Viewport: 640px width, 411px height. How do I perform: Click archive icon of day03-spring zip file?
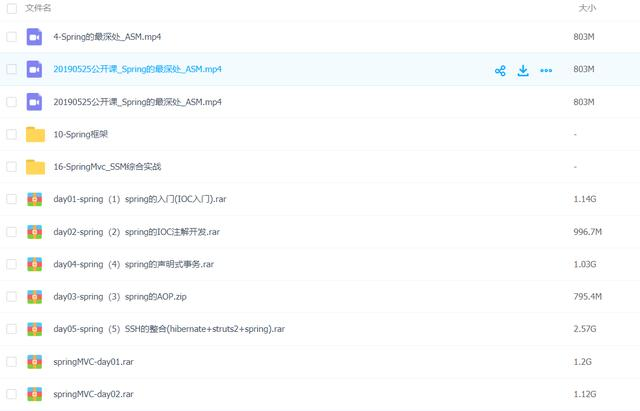click(35, 297)
